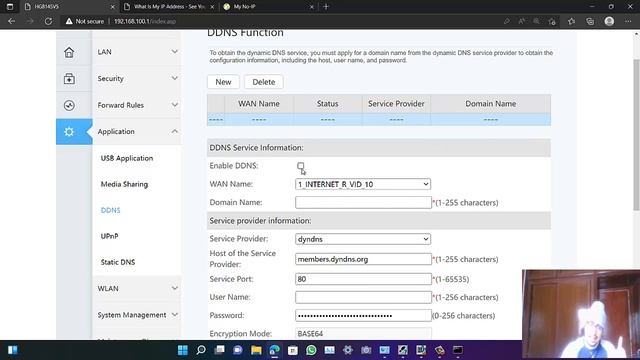Go back using browser back arrow

[11, 21]
